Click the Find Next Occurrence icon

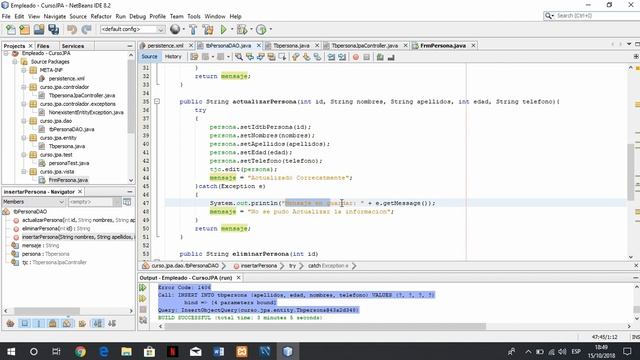tap(260, 57)
